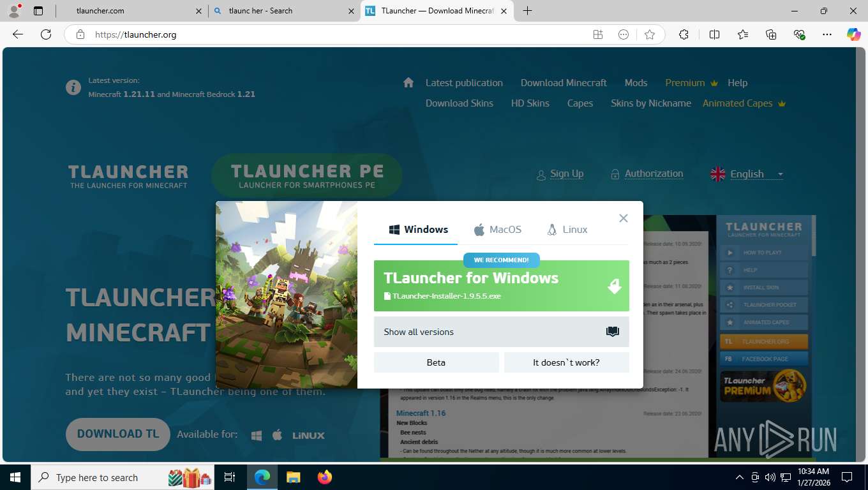868x490 pixels.
Task: Click the browser essentials heart icon
Action: tap(799, 34)
